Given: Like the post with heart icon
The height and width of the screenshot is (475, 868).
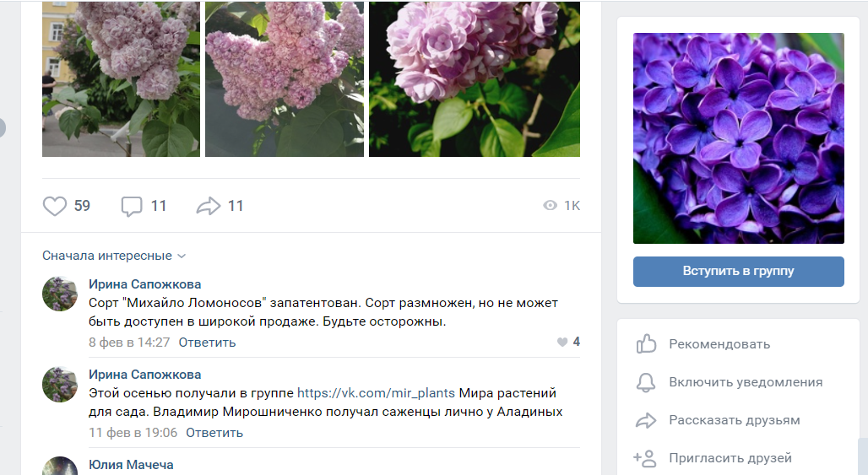Looking at the screenshot, I should click(x=55, y=206).
